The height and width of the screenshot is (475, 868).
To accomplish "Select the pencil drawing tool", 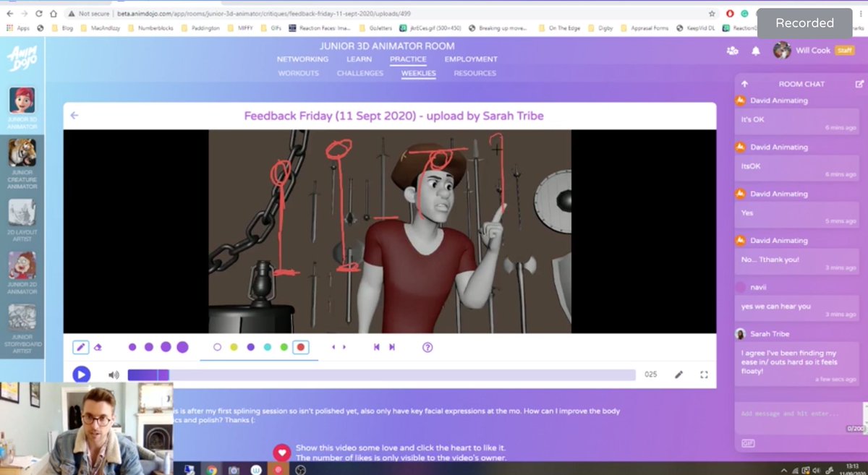I will click(x=80, y=347).
